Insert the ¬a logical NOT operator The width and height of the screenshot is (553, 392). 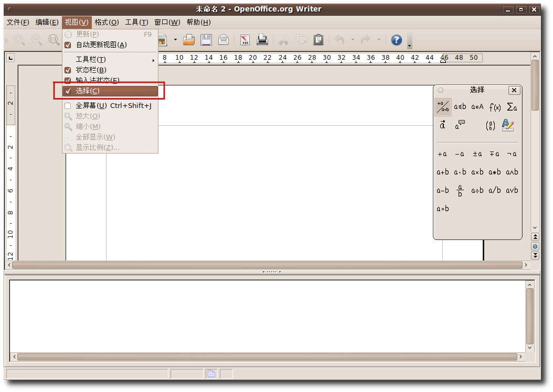click(x=512, y=154)
